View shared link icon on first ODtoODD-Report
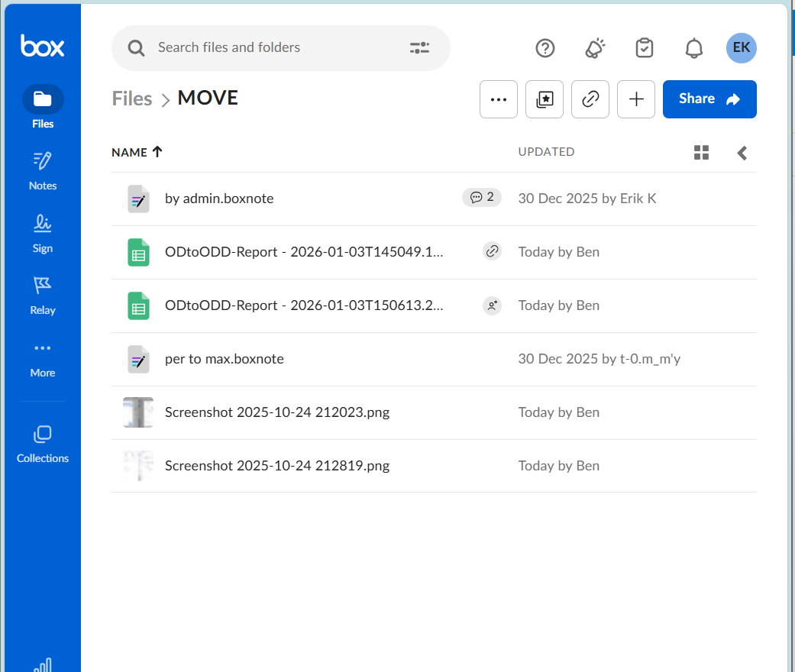Viewport: 795px width, 672px height. click(x=492, y=250)
